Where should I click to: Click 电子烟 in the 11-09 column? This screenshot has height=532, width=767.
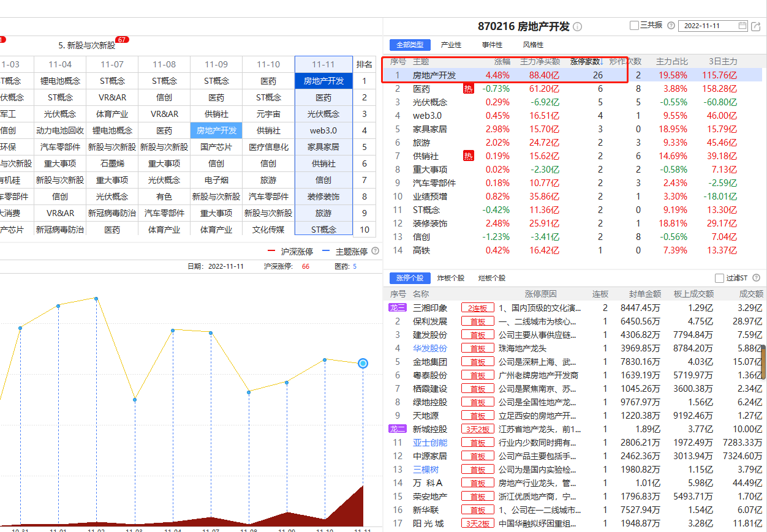216,180
